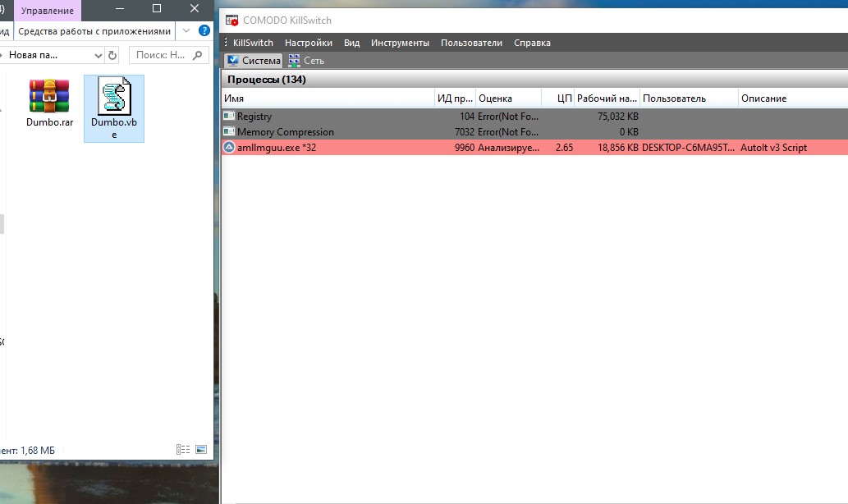Image resolution: width=848 pixels, height=504 pixels.
Task: Click the Процессы (134) header
Action: [x=267, y=80]
